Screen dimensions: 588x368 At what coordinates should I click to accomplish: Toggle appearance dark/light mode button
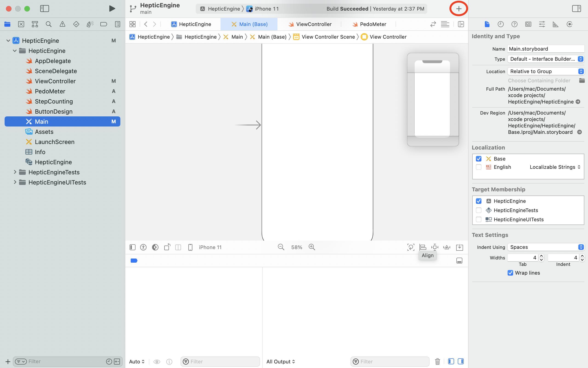pos(155,247)
